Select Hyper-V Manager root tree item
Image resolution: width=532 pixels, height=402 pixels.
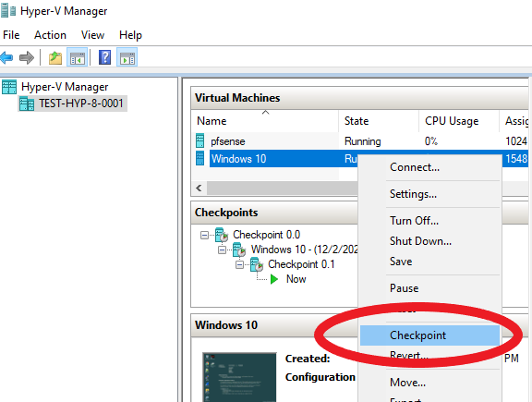(x=65, y=87)
